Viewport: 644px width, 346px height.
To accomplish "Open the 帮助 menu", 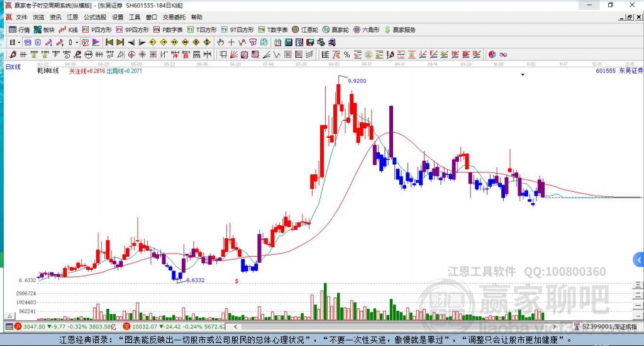I will pyautogui.click(x=196, y=17).
